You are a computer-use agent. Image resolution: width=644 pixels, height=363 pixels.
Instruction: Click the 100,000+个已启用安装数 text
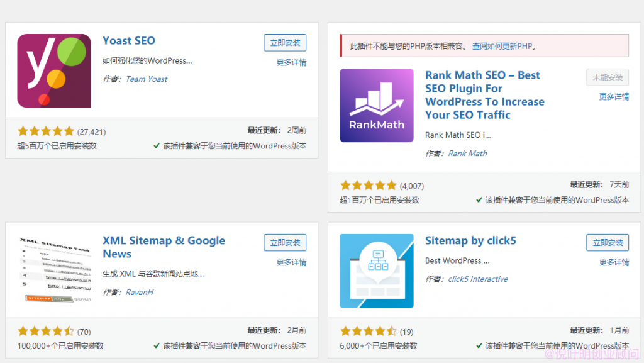pyautogui.click(x=60, y=346)
